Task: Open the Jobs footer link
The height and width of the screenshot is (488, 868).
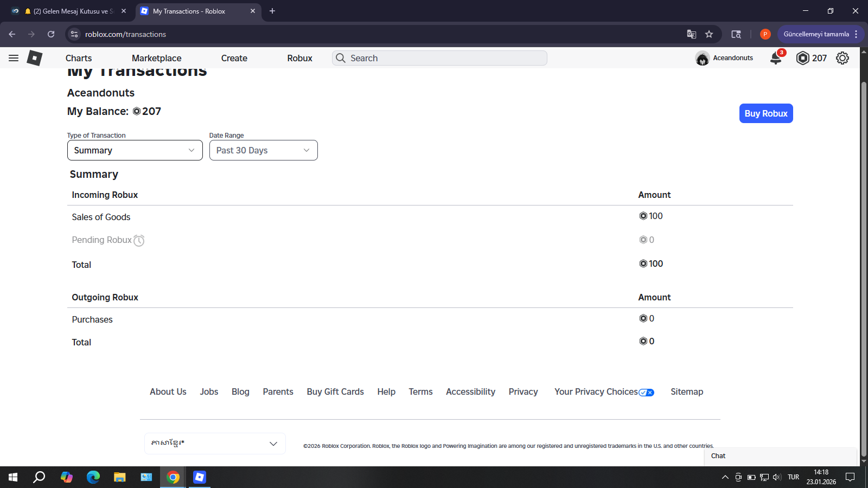Action: (x=209, y=391)
